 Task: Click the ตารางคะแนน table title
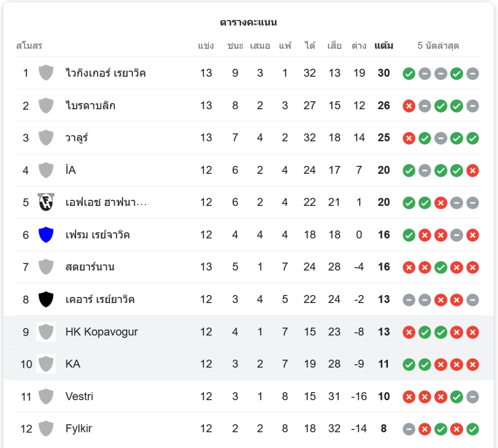pyautogui.click(x=249, y=22)
